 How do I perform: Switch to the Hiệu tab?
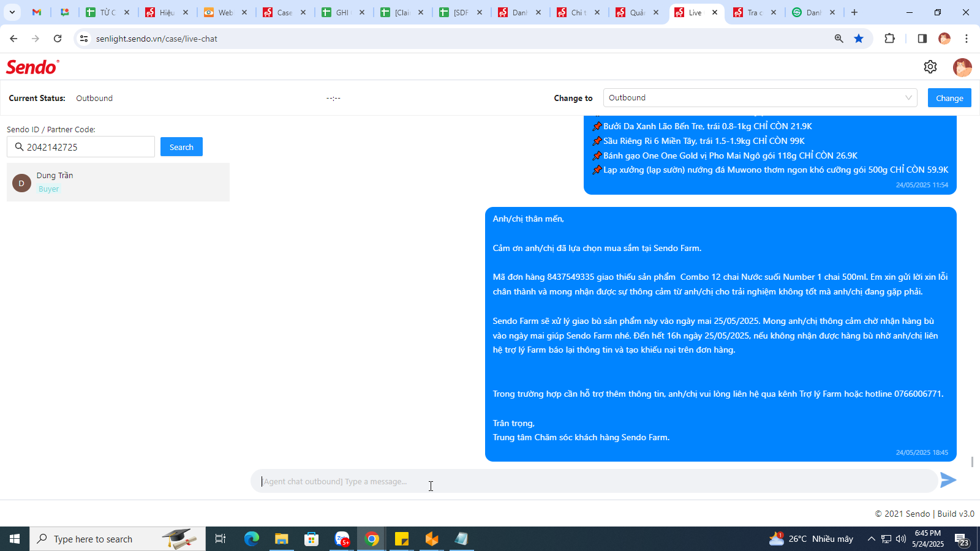167,12
